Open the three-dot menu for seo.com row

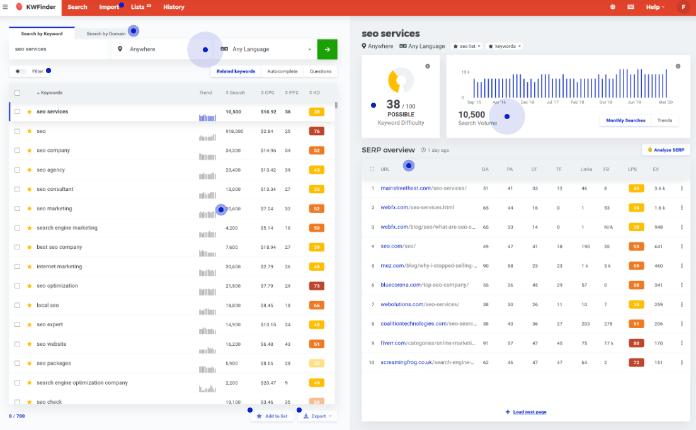pyautogui.click(x=682, y=246)
